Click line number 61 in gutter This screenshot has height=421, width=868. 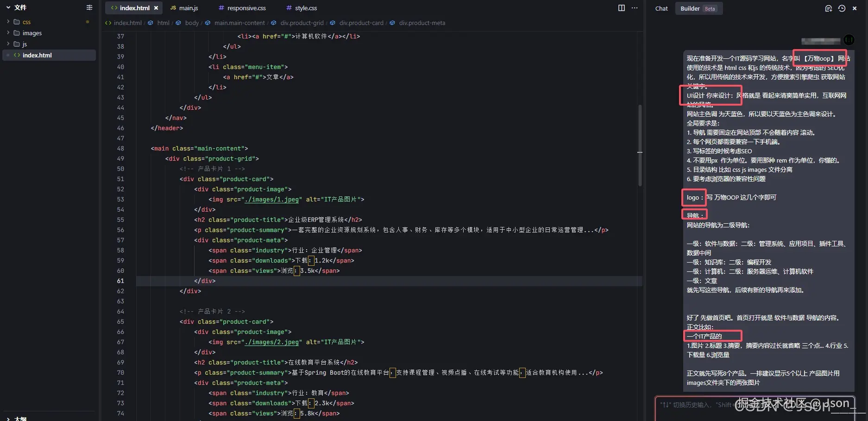pos(120,281)
